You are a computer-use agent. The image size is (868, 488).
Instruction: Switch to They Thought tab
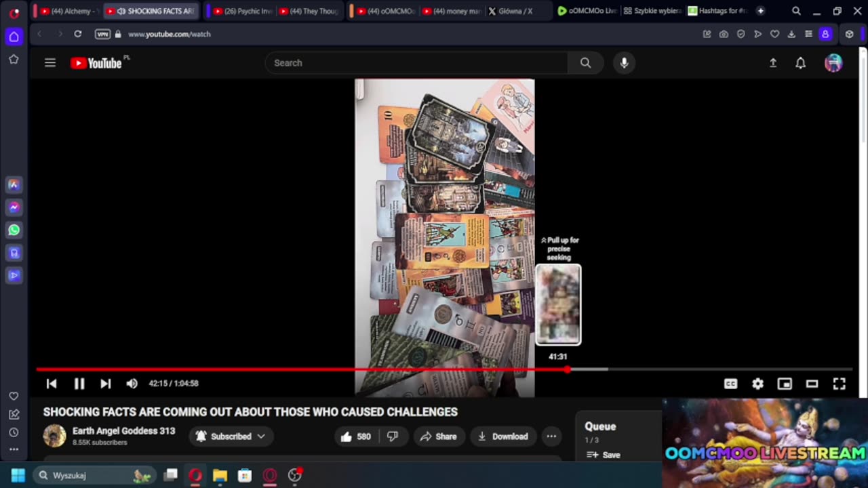pos(309,11)
